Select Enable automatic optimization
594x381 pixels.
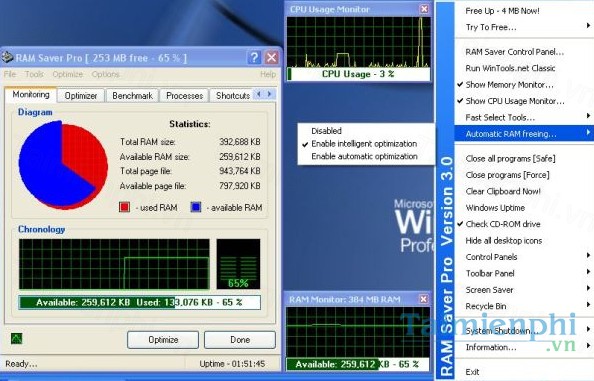point(366,156)
